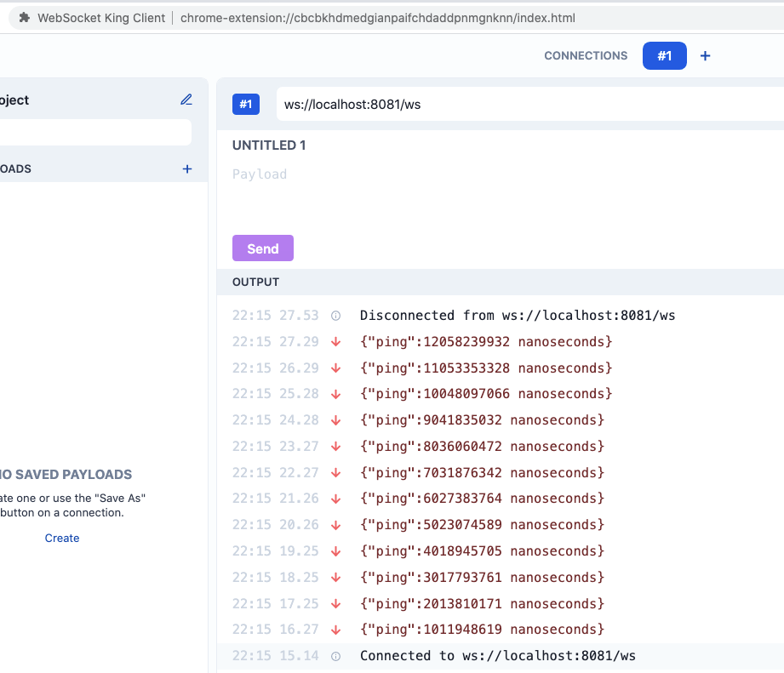Select the message with ping 12058239932 nanoseconds
The width and height of the screenshot is (784, 673).
pos(486,342)
